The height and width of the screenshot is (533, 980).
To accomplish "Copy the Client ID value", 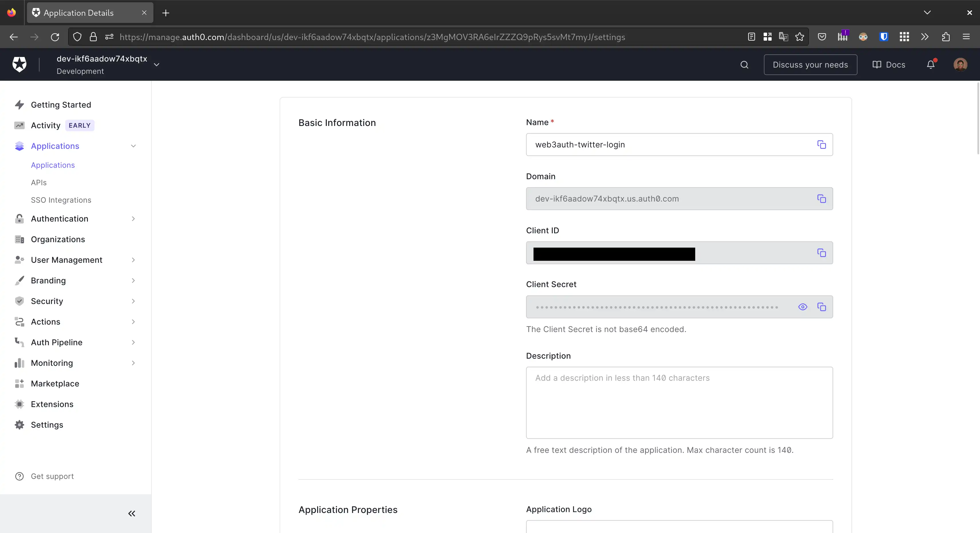I will tap(821, 252).
